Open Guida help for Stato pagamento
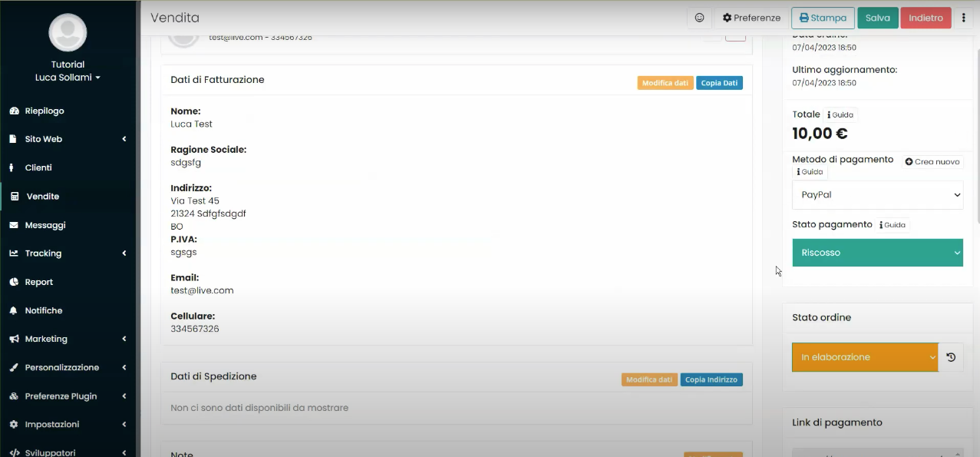 tap(892, 225)
